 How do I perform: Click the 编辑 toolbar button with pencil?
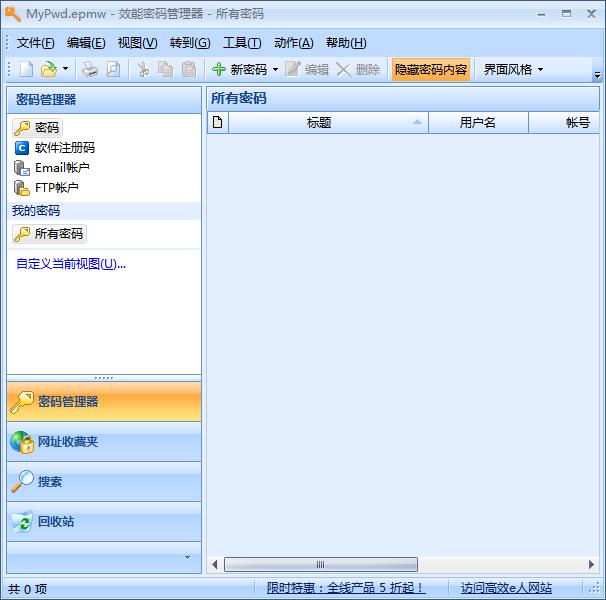(307, 70)
